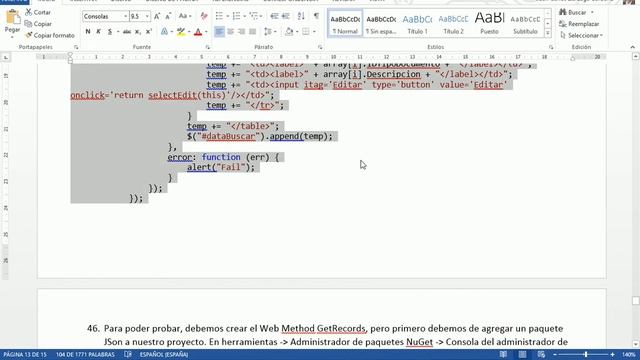640x360 pixels.
Task: Click the shading paint bucket icon
Action: point(289,31)
